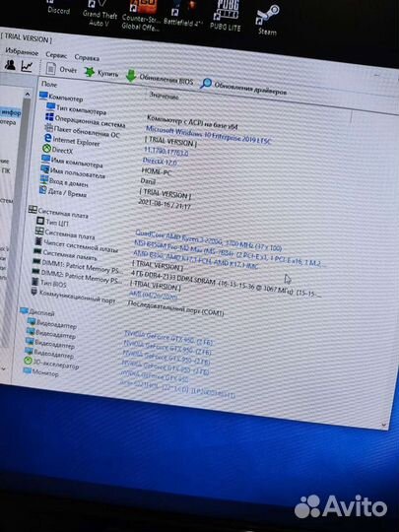This screenshot has height=532, width=399.
Task: Select the DirectX field icon
Action: click(46, 148)
